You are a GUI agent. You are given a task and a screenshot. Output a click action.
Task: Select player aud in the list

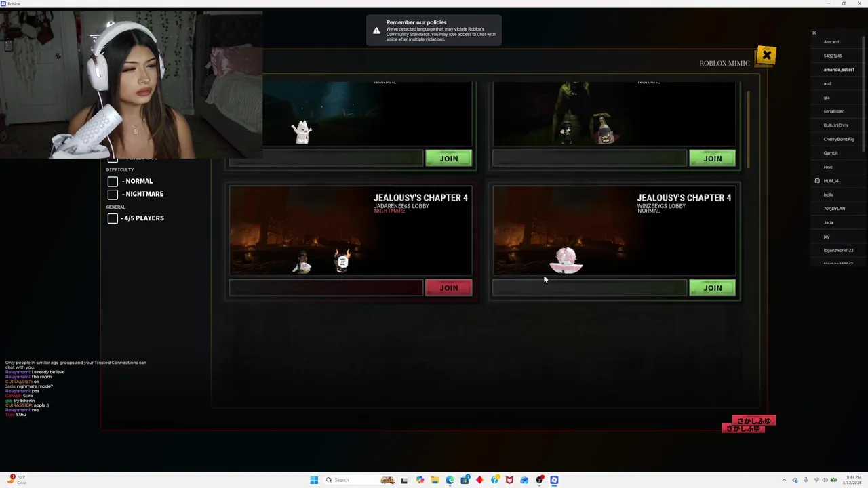pyautogui.click(x=827, y=83)
